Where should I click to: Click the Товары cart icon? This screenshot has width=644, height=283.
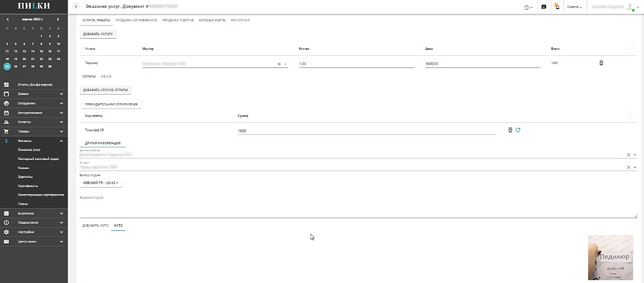7,131
